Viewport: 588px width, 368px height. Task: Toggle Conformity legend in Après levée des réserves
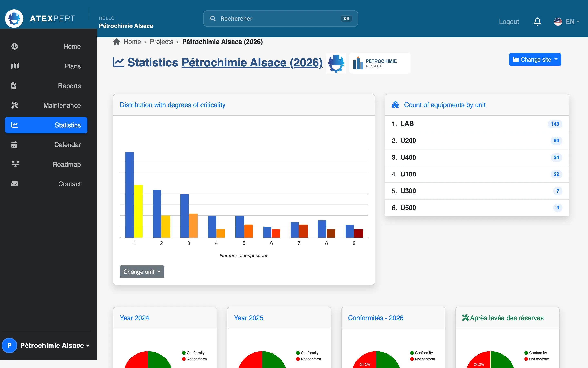click(x=536, y=353)
